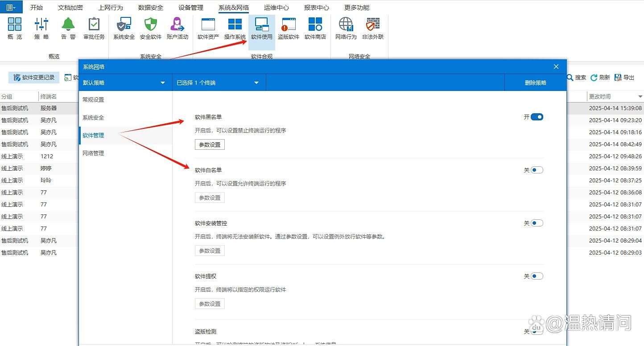Open the 数据安全 menu tab
The image size is (644, 346).
pos(151,7)
